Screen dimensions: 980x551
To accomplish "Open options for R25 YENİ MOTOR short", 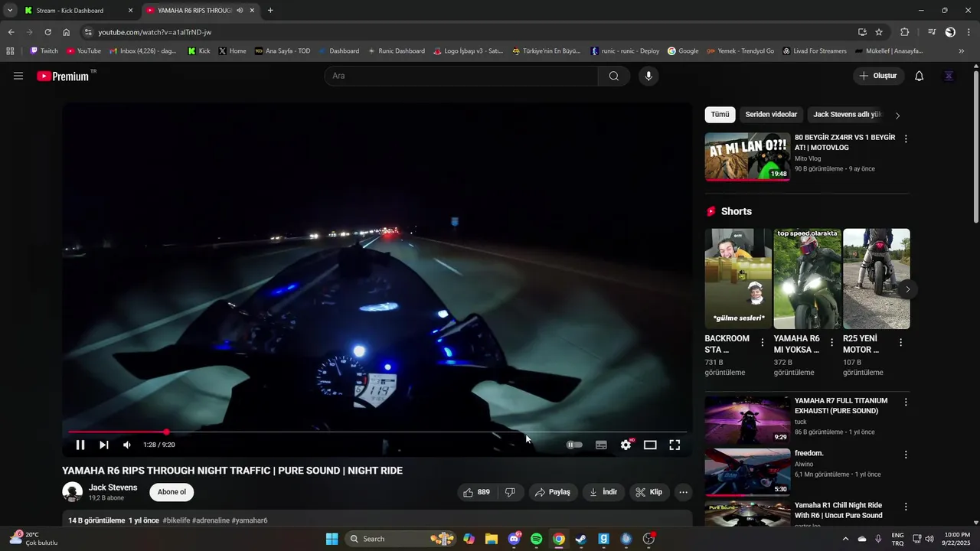I will pyautogui.click(x=900, y=342).
